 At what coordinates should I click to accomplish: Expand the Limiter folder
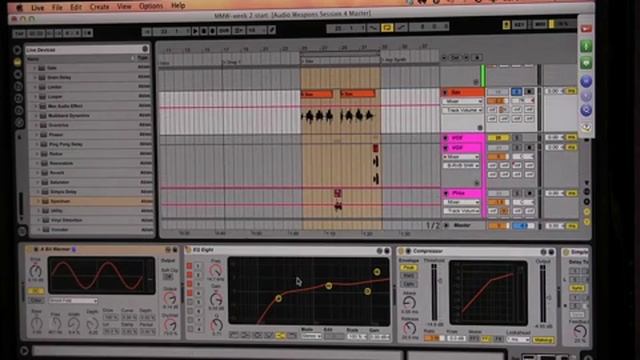pos(36,87)
